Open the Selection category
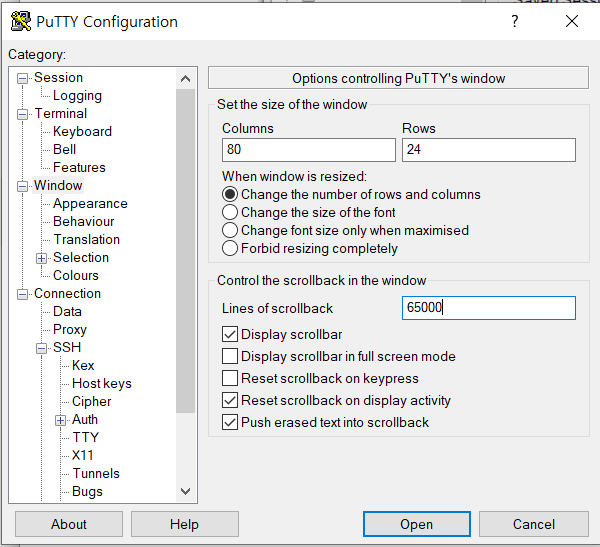 pyautogui.click(x=81, y=257)
